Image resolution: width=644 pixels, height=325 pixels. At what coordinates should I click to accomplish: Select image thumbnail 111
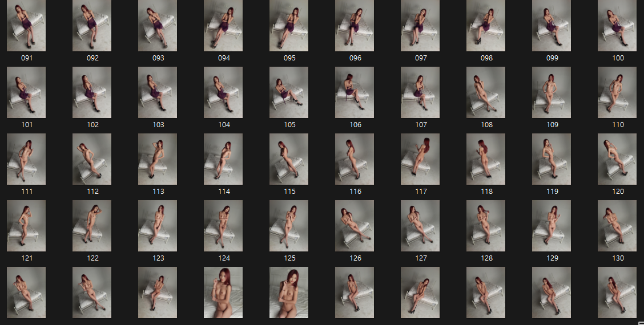[26, 159]
